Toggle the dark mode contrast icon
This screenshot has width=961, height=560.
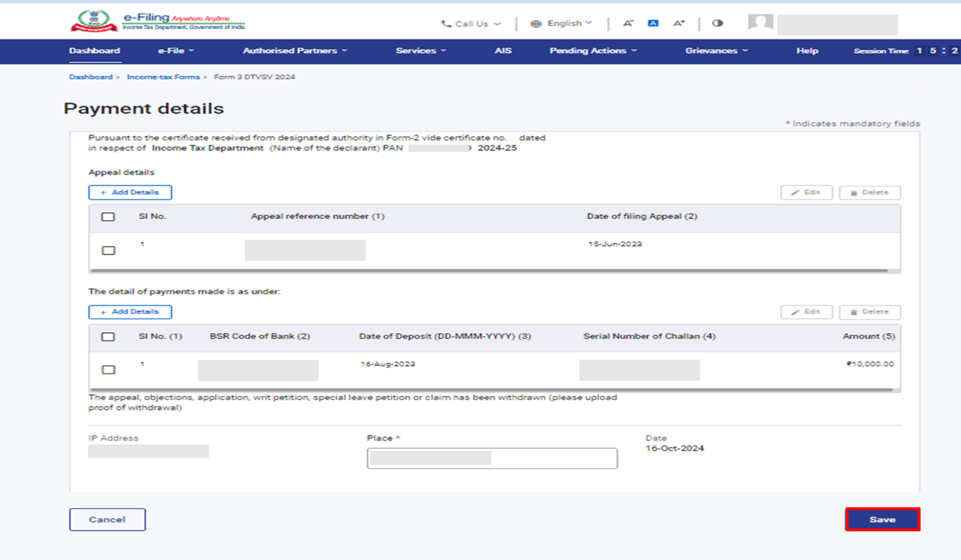pyautogui.click(x=717, y=23)
